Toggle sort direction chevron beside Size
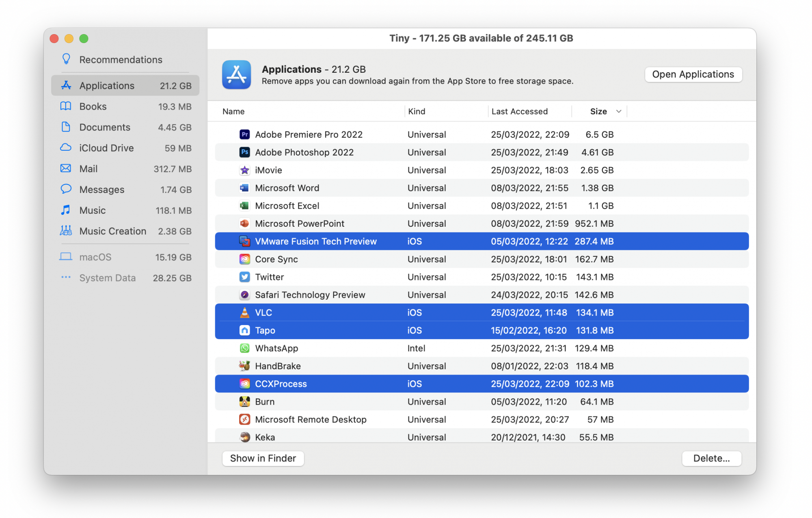The image size is (812, 518). click(618, 111)
